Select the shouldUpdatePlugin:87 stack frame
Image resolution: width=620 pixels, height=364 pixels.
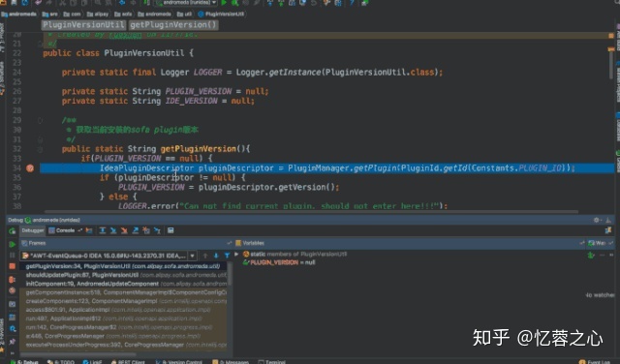tap(123, 275)
